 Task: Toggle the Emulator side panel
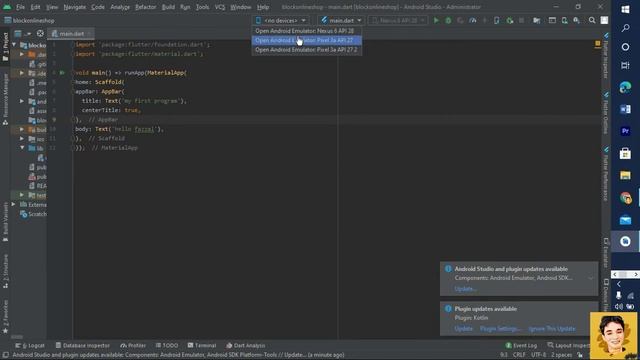[x=606, y=253]
